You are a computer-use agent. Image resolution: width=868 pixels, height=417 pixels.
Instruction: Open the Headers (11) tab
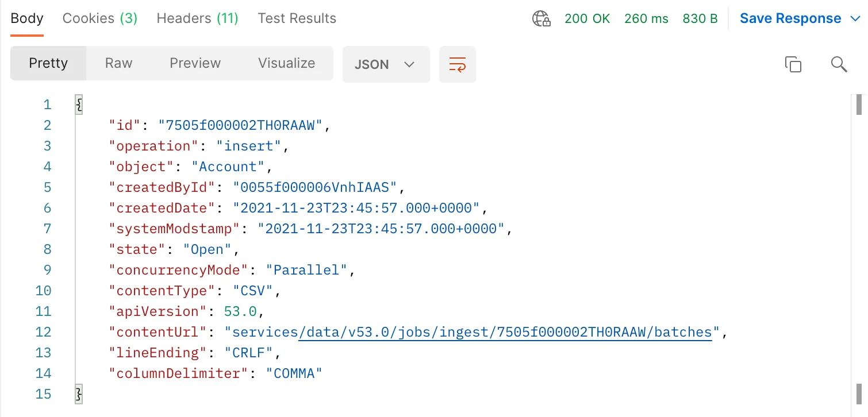(197, 18)
